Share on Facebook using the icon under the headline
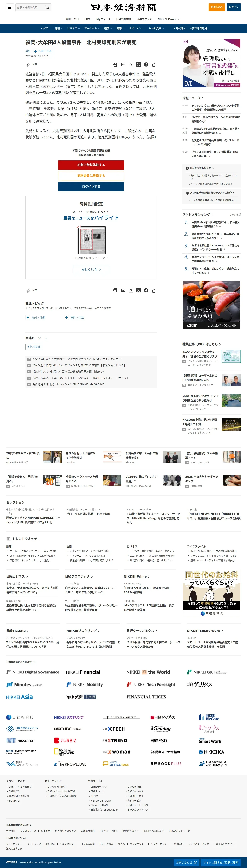This screenshot has height=868, width=247. click(x=146, y=65)
